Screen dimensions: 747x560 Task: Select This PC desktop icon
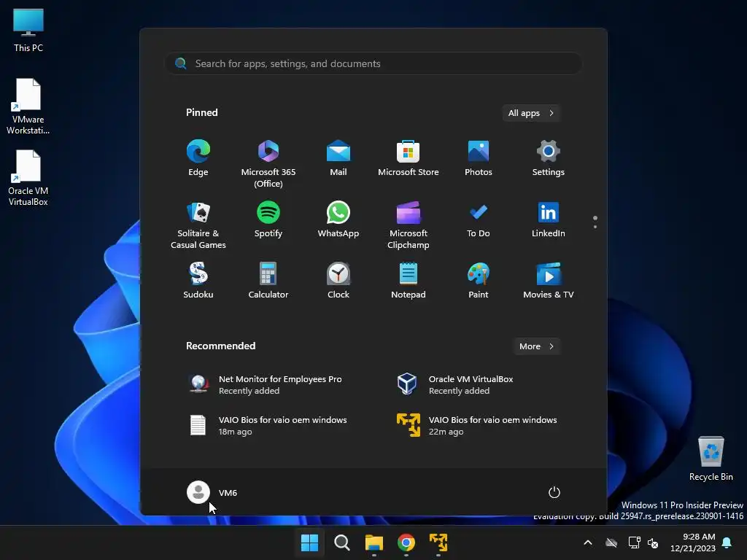click(28, 30)
